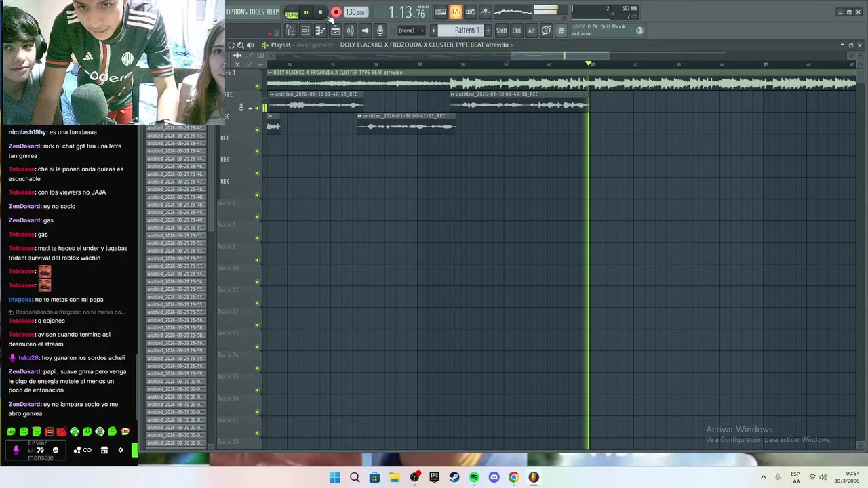The image size is (868, 488).
Task: Click the chat settings gear icon
Action: tap(121, 450)
